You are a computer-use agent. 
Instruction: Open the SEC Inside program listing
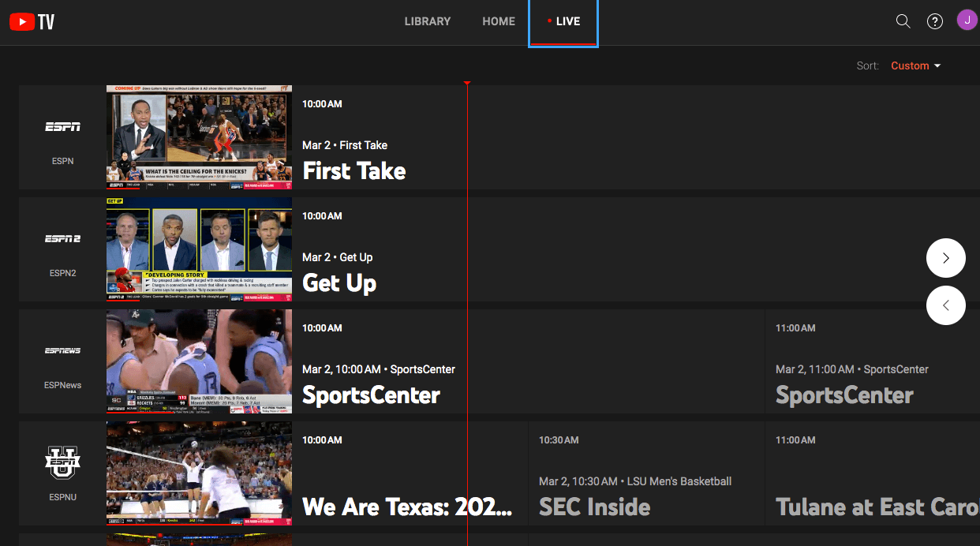(594, 507)
